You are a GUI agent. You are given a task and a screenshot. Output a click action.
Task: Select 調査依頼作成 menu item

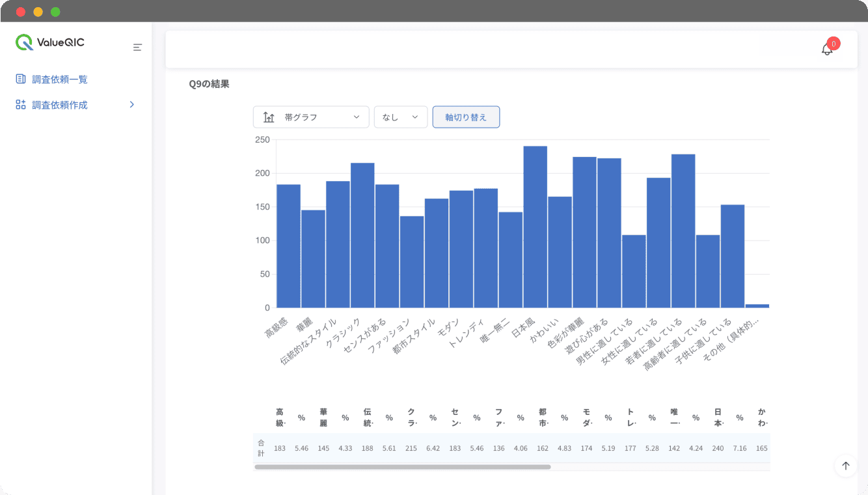60,105
